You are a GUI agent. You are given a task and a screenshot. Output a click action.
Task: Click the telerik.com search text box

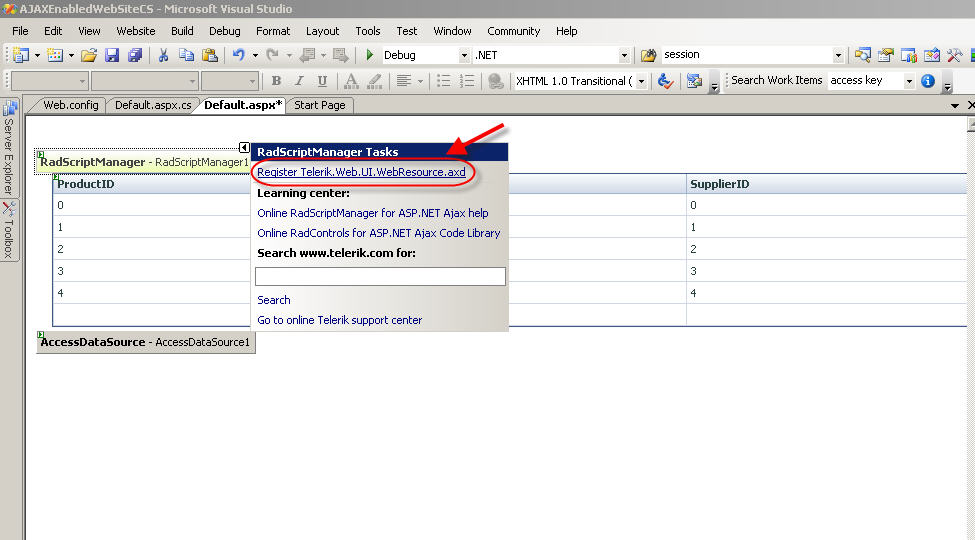click(x=381, y=276)
